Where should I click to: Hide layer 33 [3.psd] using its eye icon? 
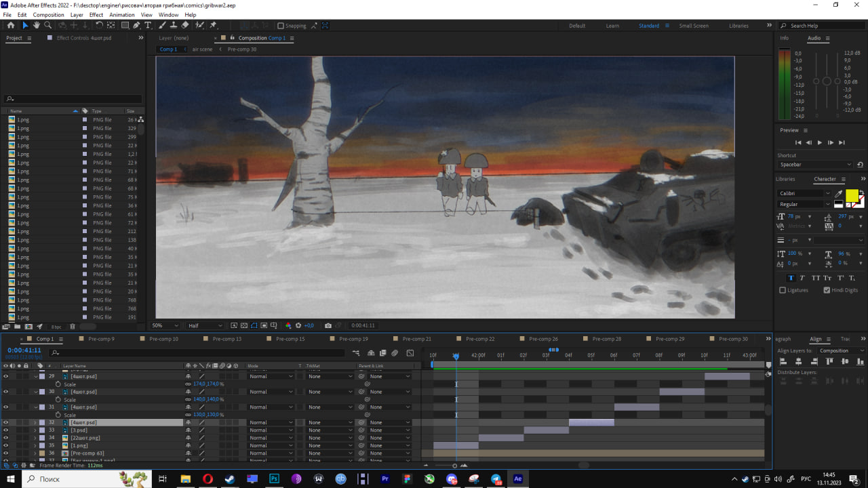pos(5,430)
